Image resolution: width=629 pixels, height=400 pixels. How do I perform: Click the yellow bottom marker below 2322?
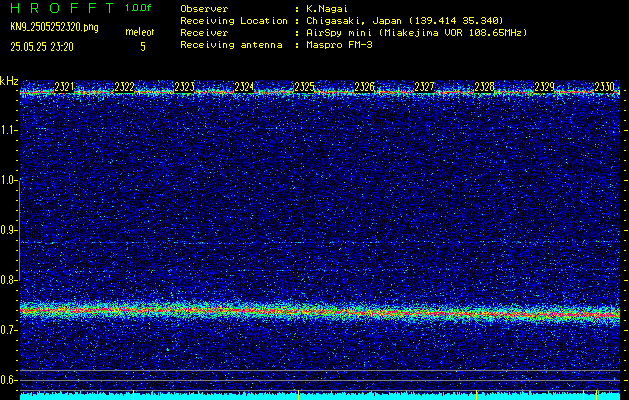134,394
